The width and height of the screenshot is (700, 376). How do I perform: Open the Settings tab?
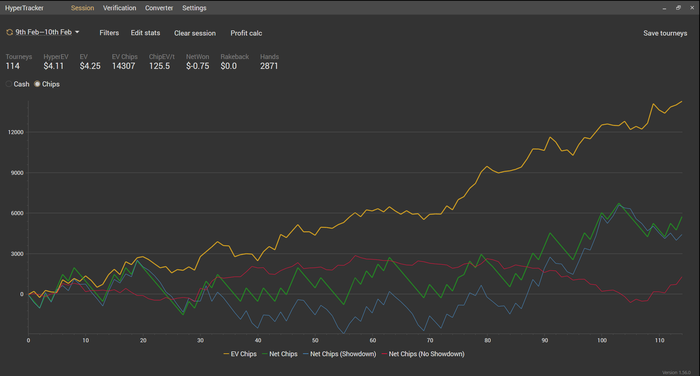pyautogui.click(x=194, y=8)
